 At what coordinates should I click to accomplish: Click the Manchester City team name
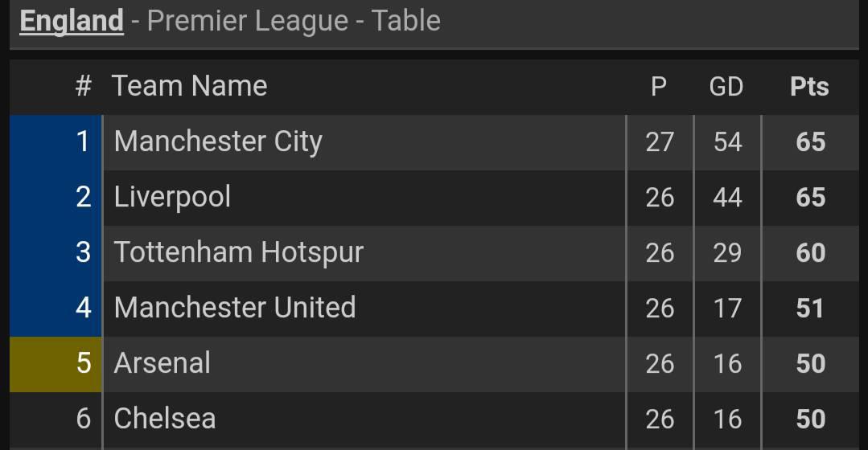click(x=218, y=141)
